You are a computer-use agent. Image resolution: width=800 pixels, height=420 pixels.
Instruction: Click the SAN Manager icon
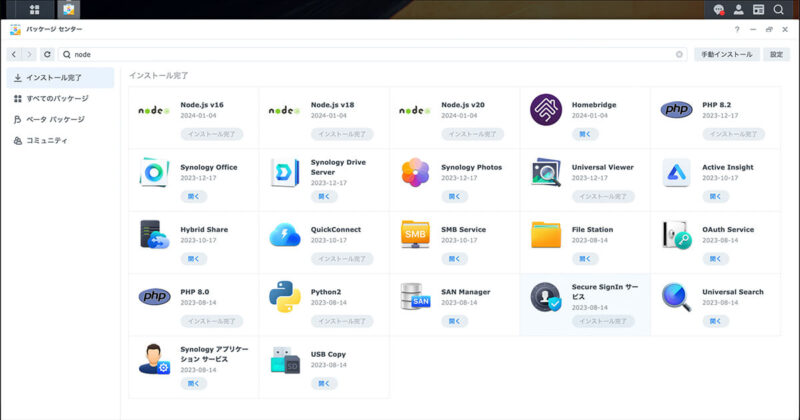click(x=415, y=297)
